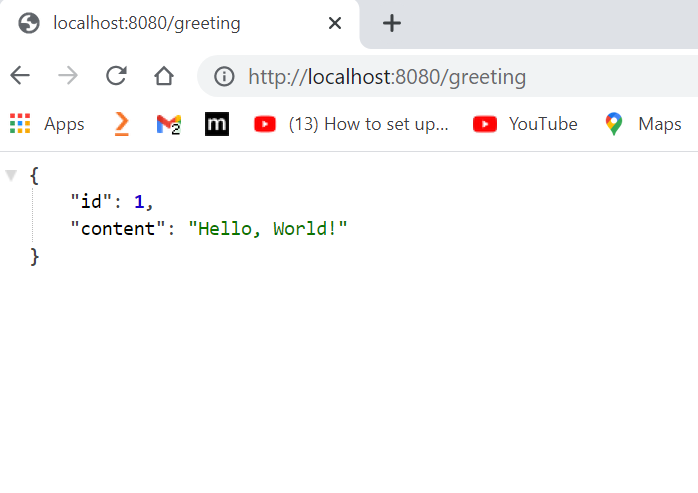Open the Maps bookmark label
Image resolution: width=698 pixels, height=493 pixels.
pos(660,124)
